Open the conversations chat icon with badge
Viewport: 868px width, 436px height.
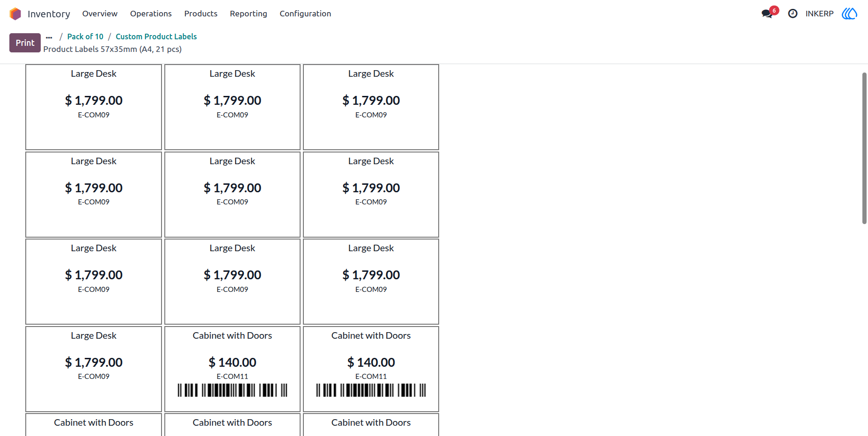(770, 13)
